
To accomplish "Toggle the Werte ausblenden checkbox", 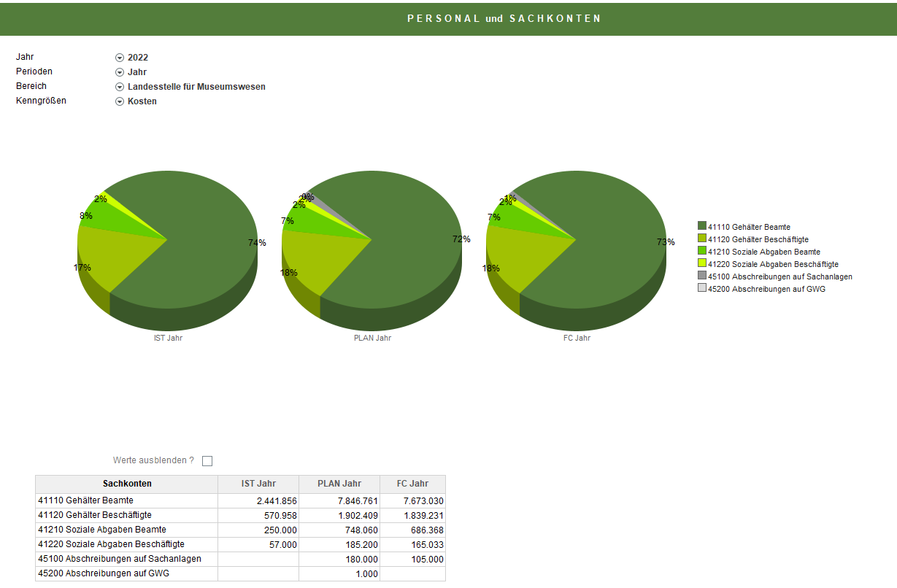I will tap(207, 461).
